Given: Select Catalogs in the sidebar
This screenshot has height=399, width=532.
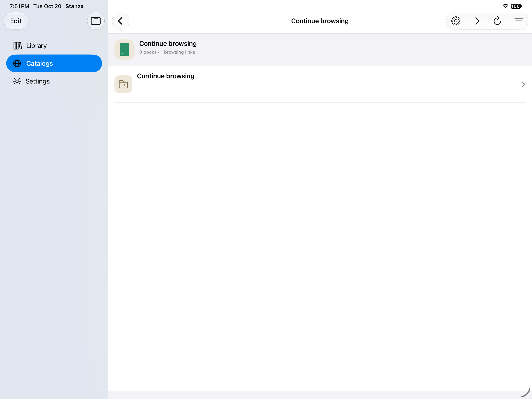Looking at the screenshot, I should 54,63.
